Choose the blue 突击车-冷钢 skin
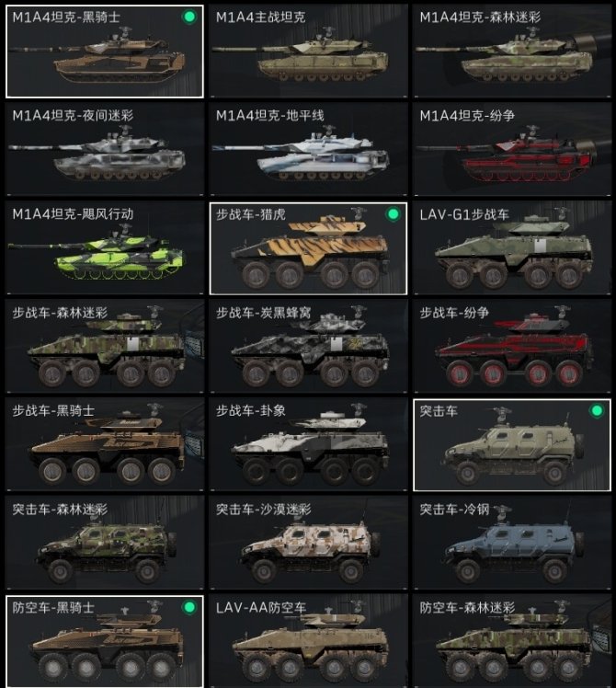The height and width of the screenshot is (688, 616). pyautogui.click(x=512, y=544)
